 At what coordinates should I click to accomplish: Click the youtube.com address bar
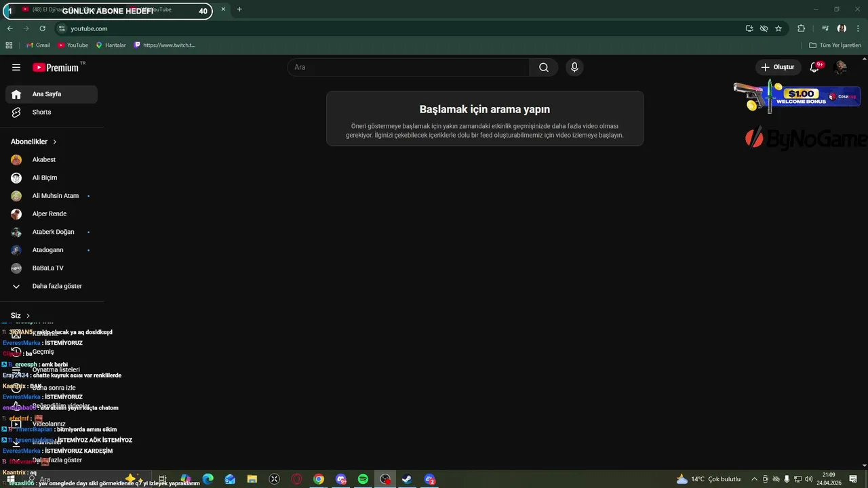pyautogui.click(x=400, y=28)
